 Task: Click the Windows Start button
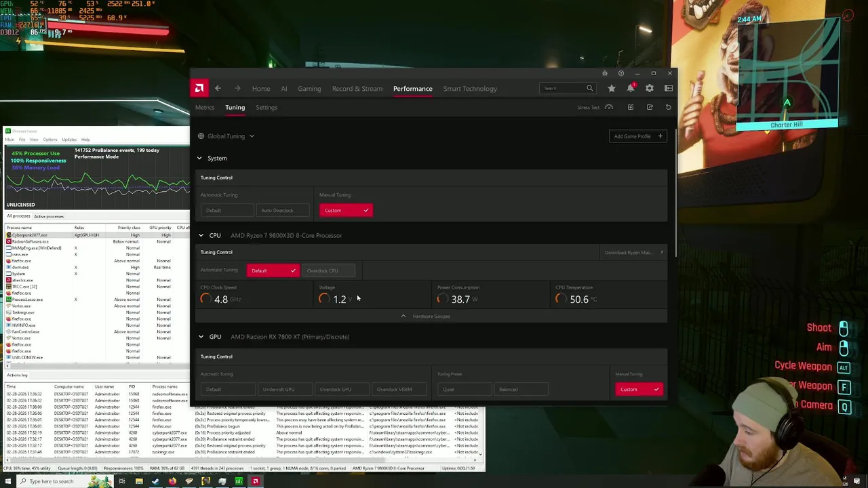pos(9,481)
